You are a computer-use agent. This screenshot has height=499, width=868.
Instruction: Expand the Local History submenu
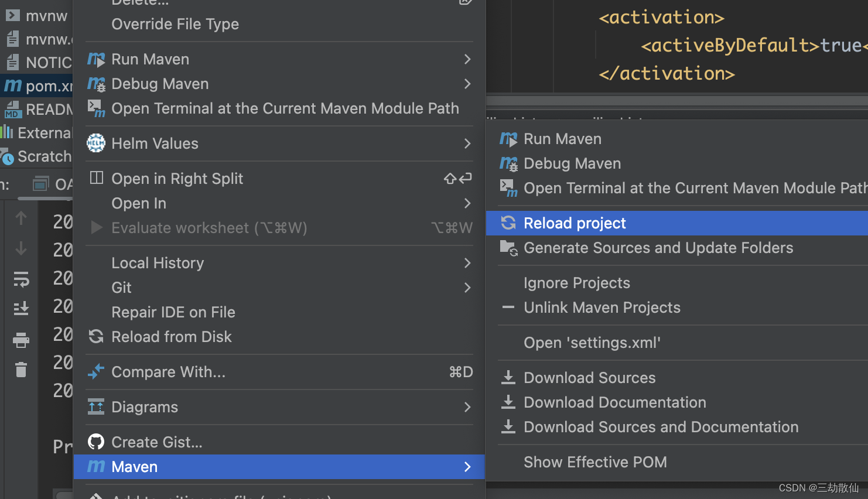coord(467,263)
